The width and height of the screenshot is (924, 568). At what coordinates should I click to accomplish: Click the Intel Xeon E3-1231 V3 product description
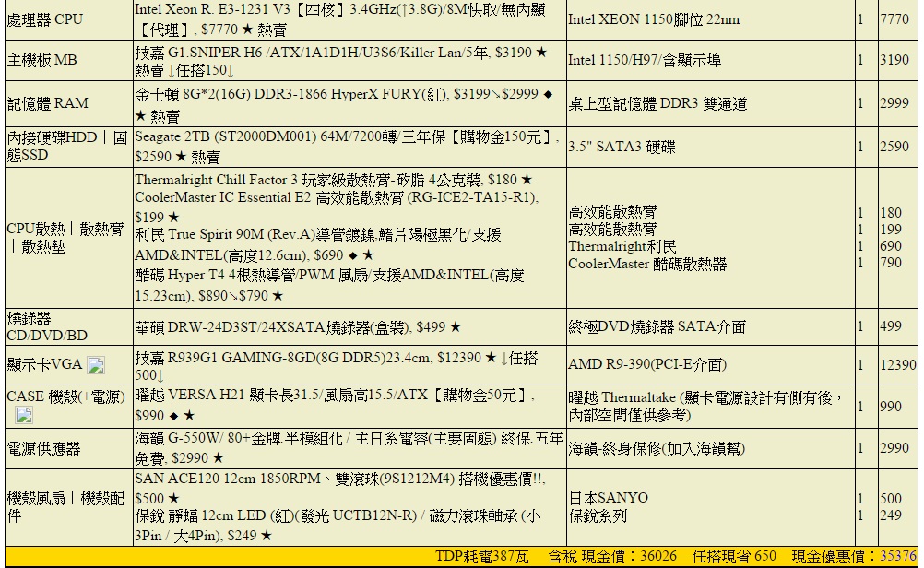pyautogui.click(x=340, y=19)
